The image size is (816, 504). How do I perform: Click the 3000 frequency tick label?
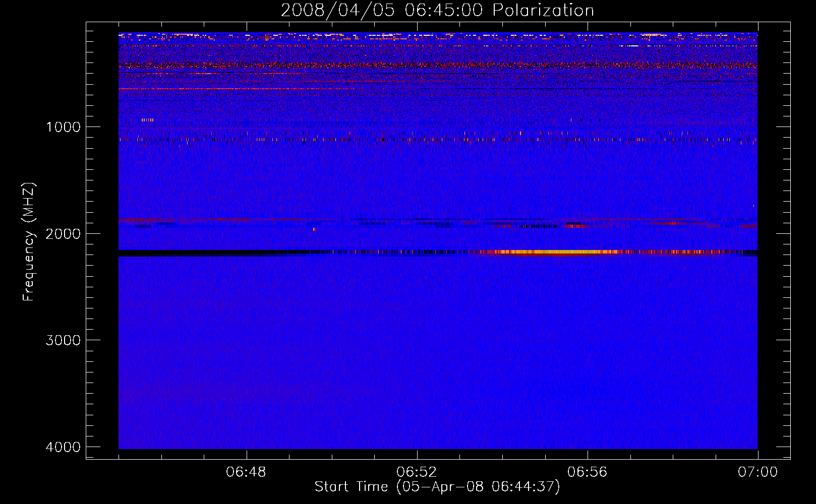[63, 340]
